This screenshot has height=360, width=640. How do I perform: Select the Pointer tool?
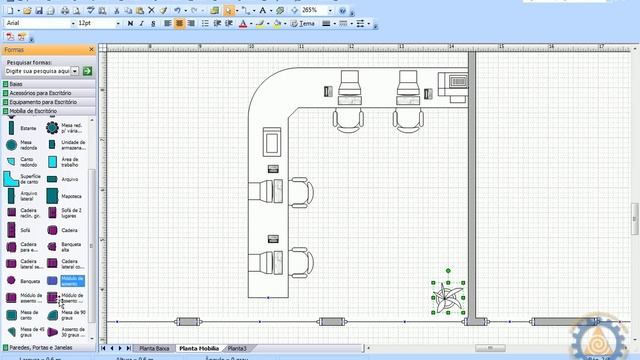tap(229, 11)
